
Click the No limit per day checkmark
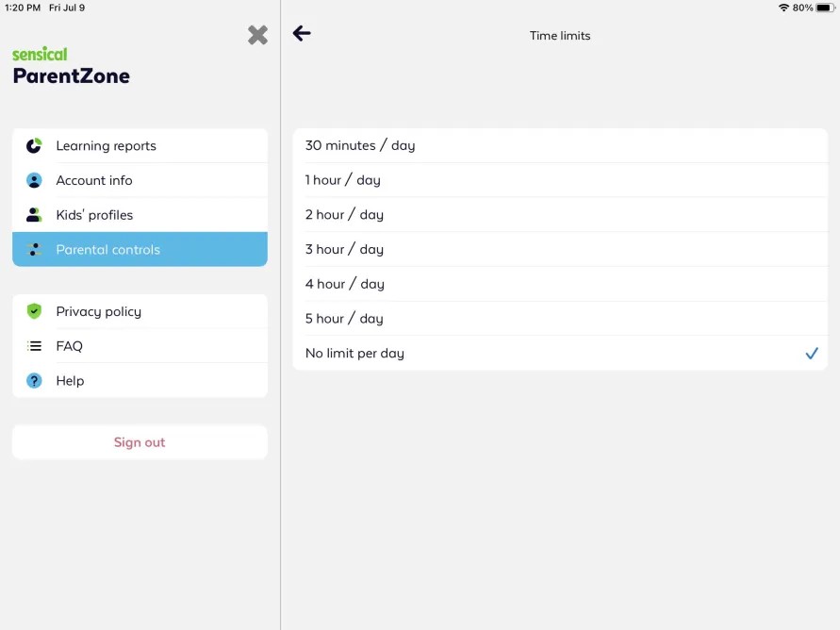point(812,353)
